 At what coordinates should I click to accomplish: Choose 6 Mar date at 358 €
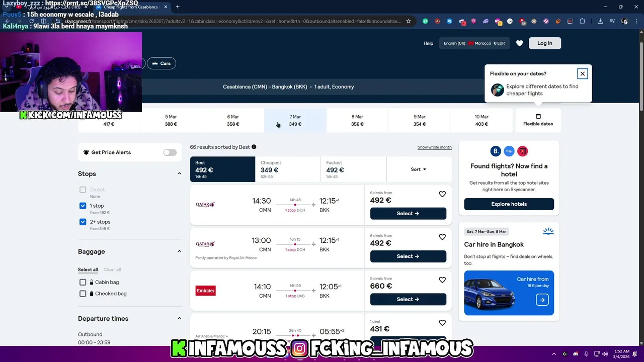(233, 120)
